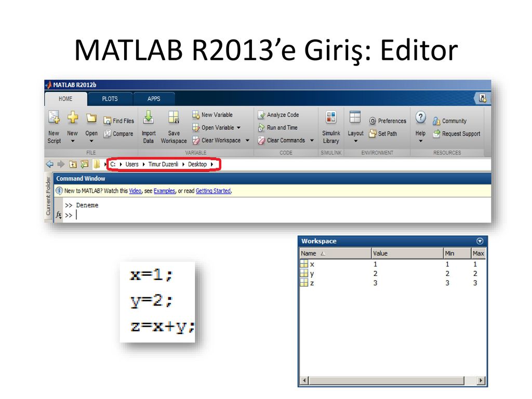Click the toolstrip top-right shortcut icon

pyautogui.click(x=483, y=98)
